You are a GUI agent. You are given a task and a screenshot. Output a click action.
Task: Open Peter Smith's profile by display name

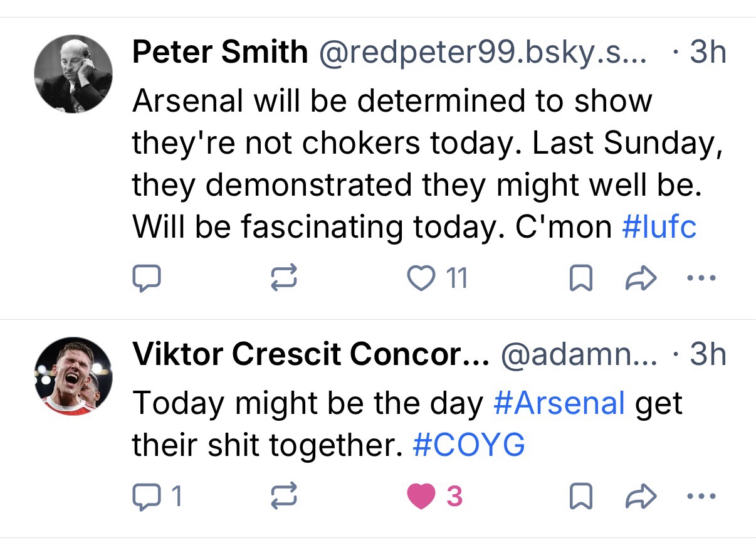point(219,53)
